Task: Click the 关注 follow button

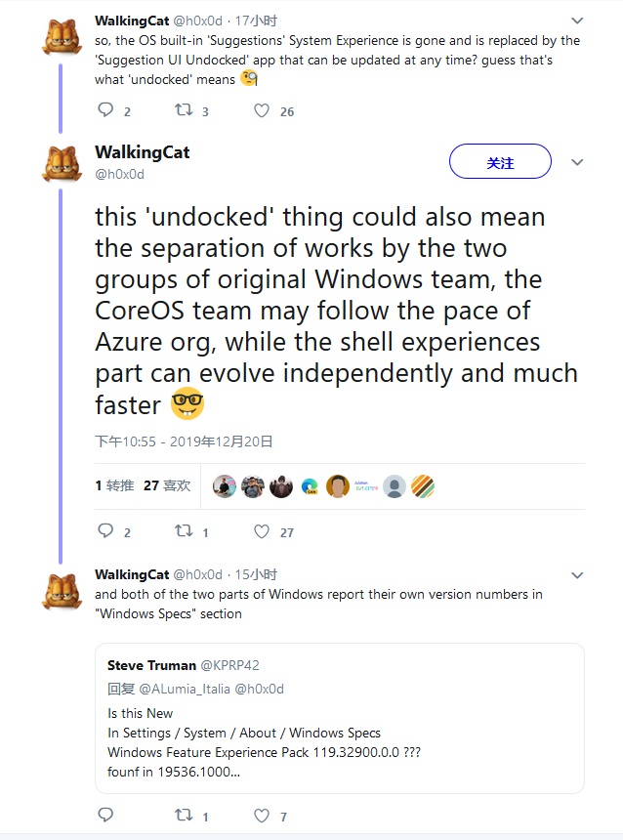Action: pos(500,162)
